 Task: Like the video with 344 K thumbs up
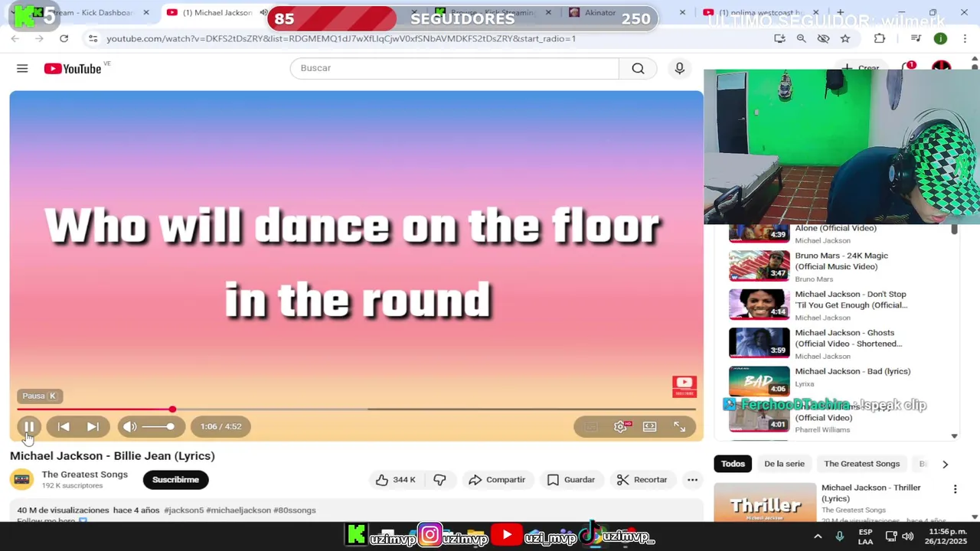pyautogui.click(x=395, y=480)
